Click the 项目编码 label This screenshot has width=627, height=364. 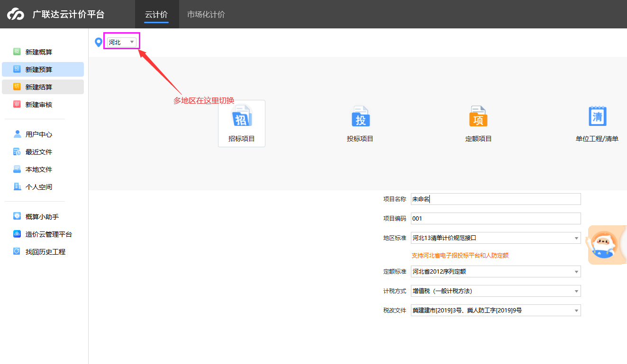(x=395, y=218)
